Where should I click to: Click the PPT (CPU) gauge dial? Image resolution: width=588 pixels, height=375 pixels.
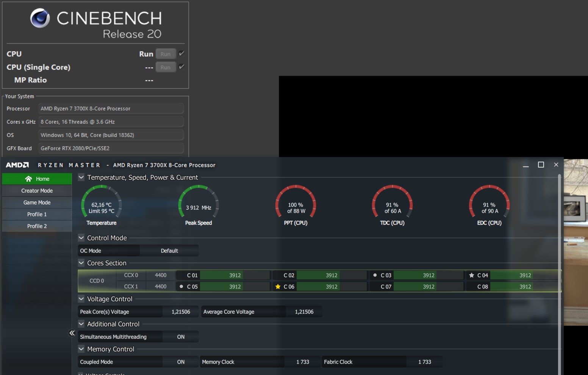point(296,201)
